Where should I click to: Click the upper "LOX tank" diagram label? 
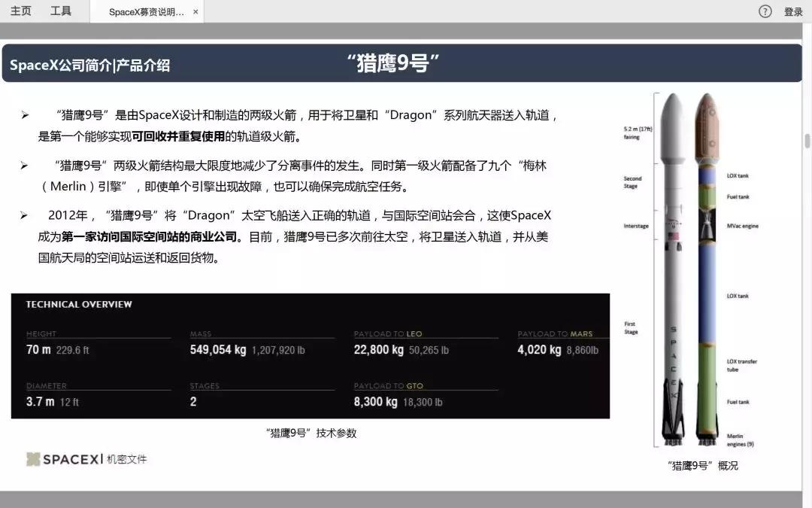[737, 175]
